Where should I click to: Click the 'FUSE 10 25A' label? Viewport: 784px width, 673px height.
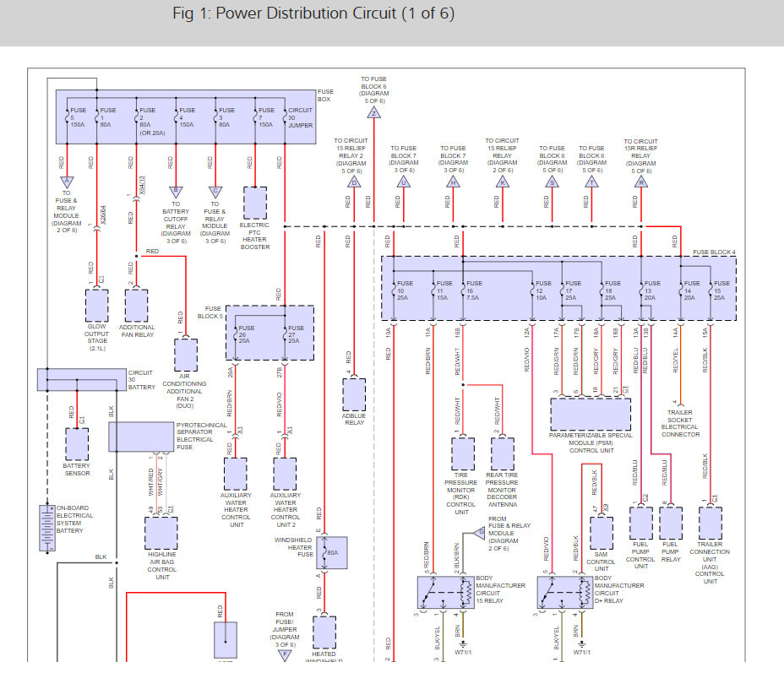[x=405, y=290]
